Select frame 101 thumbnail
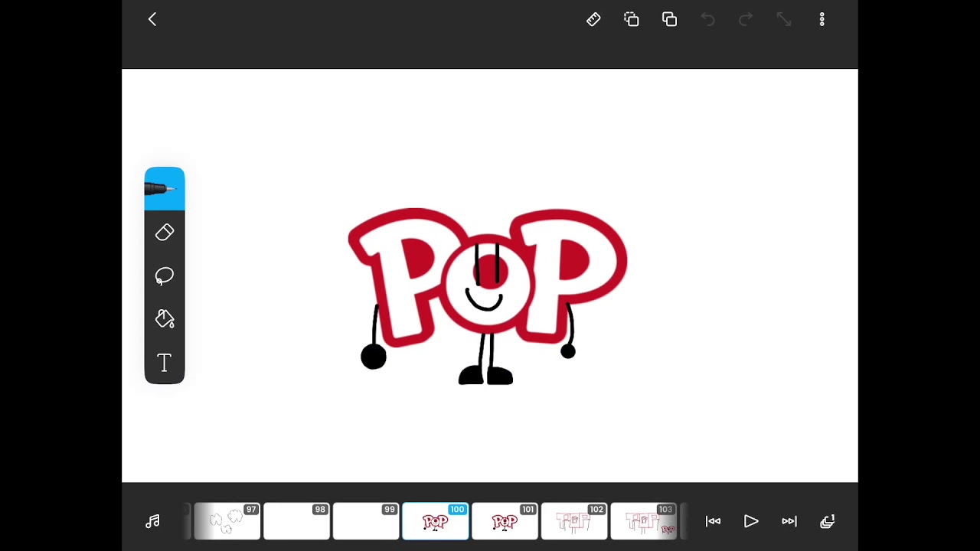 pos(505,521)
